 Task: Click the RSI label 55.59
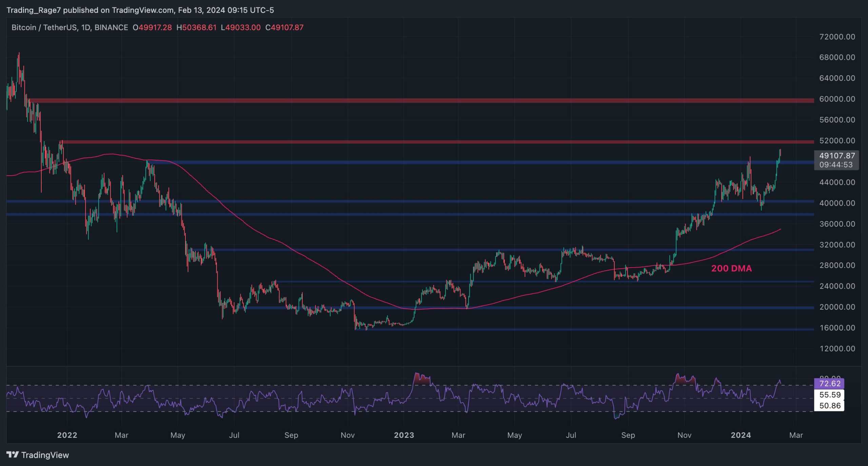pos(830,394)
